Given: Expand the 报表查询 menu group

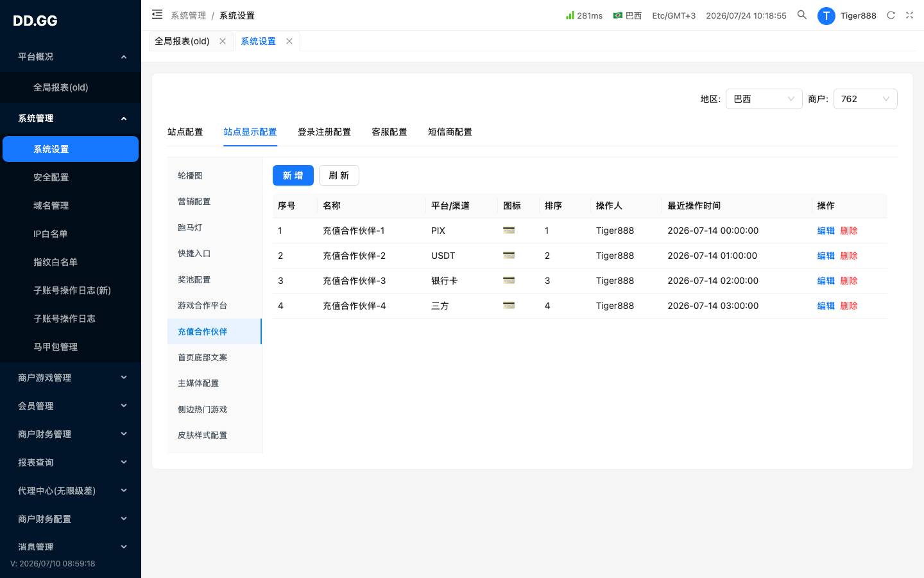Looking at the screenshot, I should coord(71,462).
